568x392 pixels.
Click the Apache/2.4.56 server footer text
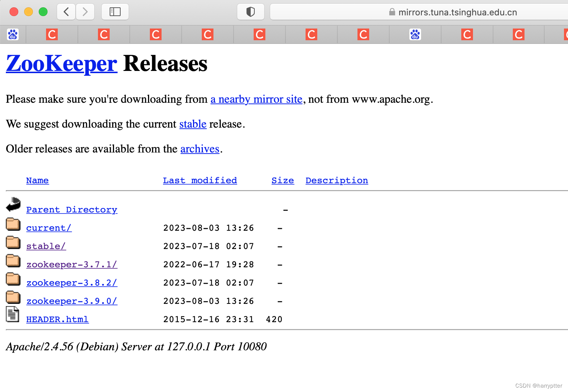click(136, 347)
